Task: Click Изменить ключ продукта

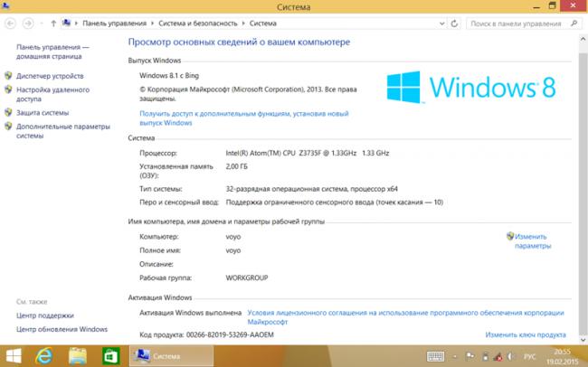Action: click(526, 334)
